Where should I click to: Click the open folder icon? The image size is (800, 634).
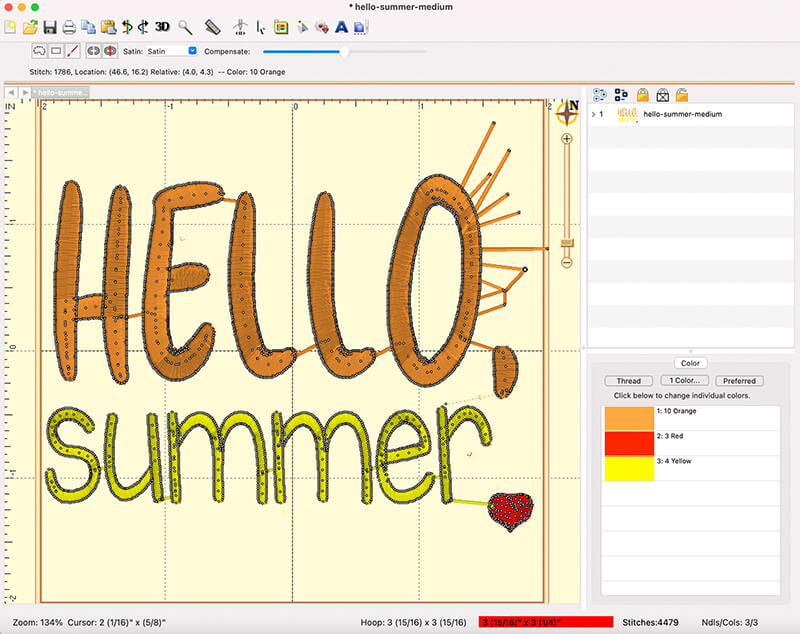click(30, 27)
